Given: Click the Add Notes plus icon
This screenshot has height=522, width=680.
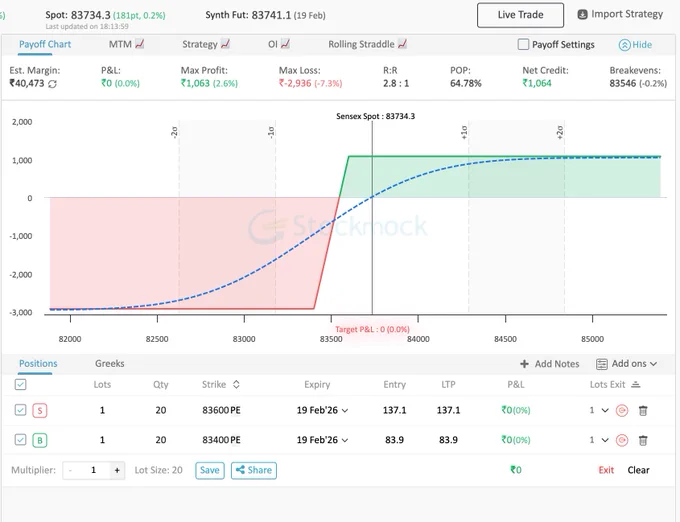Looking at the screenshot, I should 524,364.
